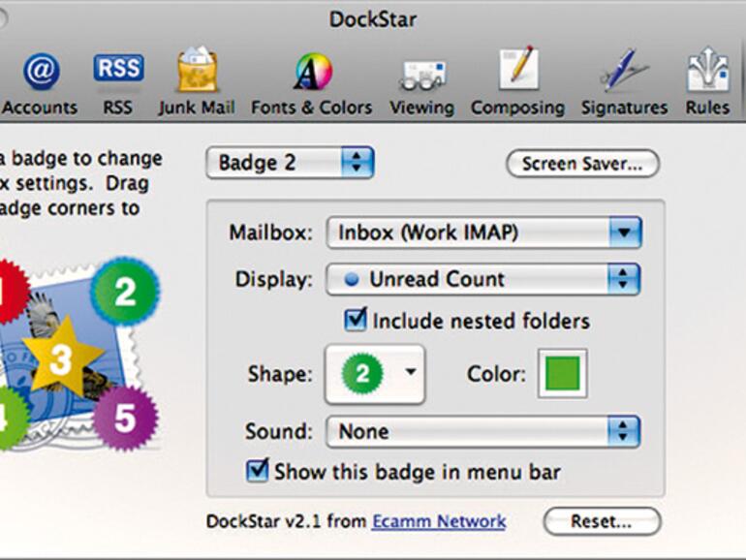Select the green badge 2 on stamp

[125, 292]
